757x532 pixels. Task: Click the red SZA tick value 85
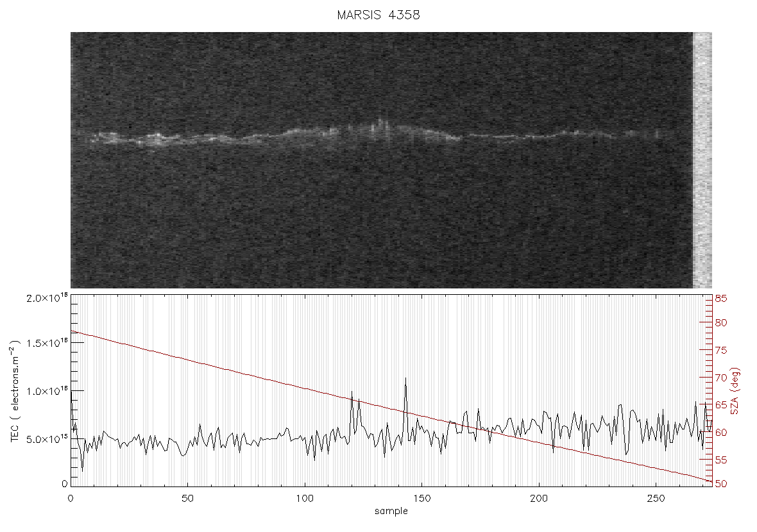pos(721,299)
